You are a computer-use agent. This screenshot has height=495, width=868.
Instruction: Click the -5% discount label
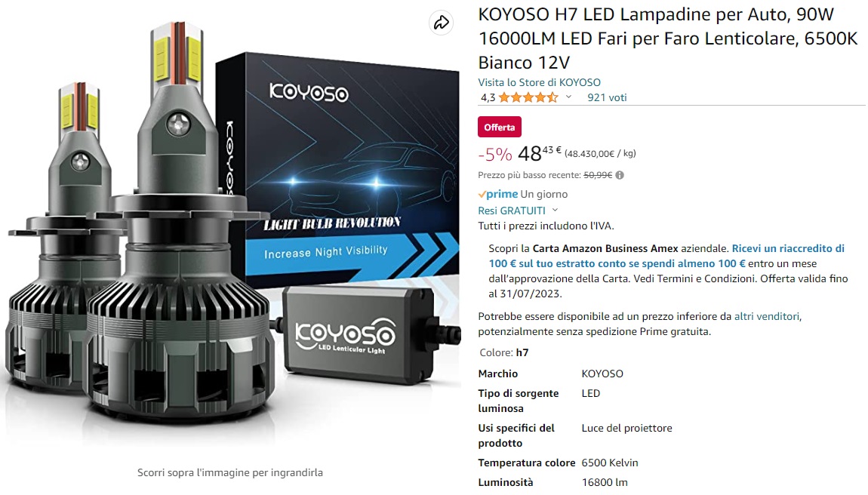(x=495, y=155)
